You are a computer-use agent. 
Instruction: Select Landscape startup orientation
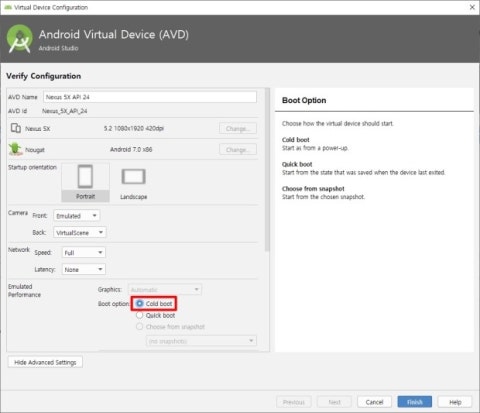133,183
